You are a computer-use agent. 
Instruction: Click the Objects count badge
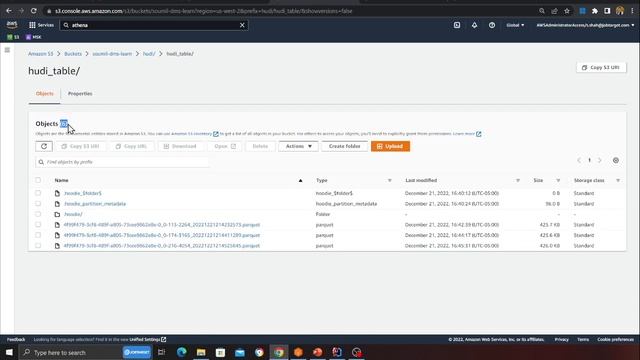(x=64, y=124)
